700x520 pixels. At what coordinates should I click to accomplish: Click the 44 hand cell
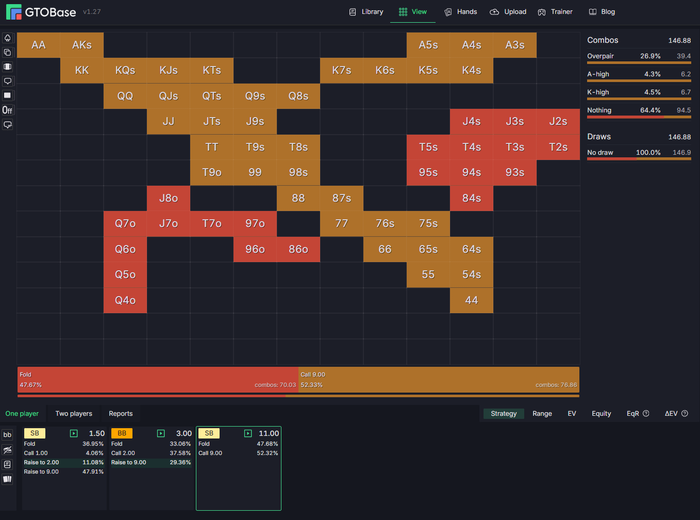click(x=471, y=300)
